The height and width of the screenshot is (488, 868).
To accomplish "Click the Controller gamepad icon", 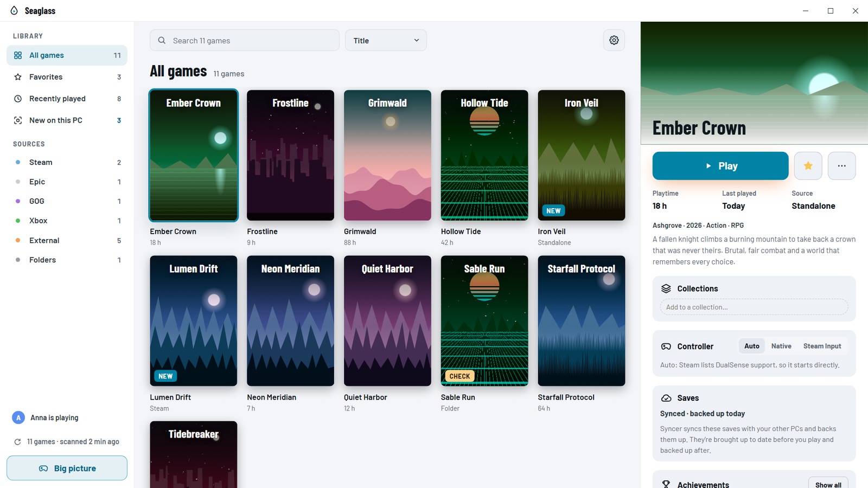I will tap(666, 346).
